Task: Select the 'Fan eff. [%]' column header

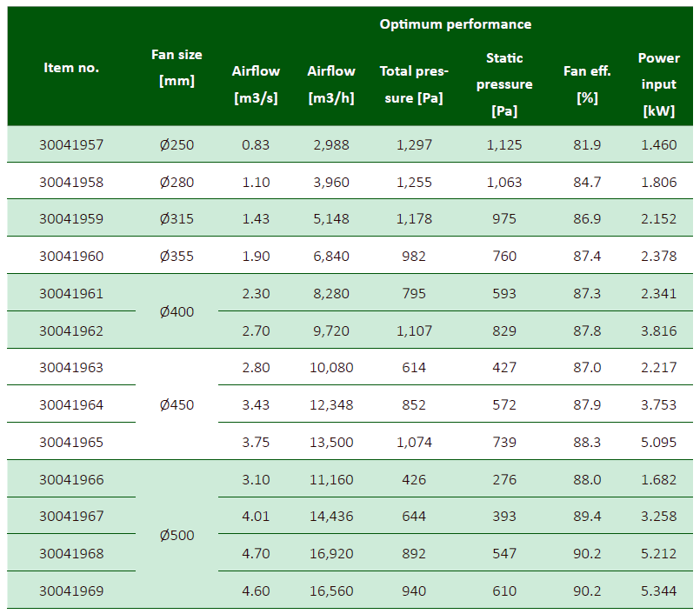Action: (x=587, y=84)
